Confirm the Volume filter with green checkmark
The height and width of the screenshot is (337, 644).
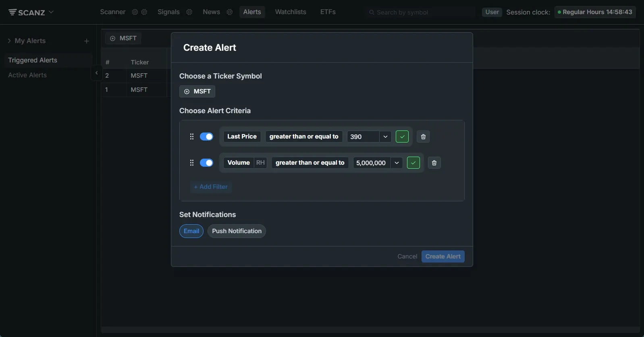pos(413,163)
